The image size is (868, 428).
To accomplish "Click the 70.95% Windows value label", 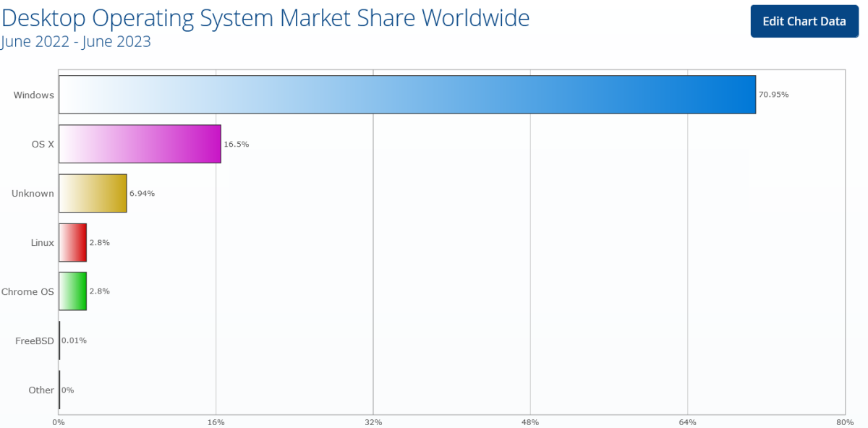I will [773, 95].
